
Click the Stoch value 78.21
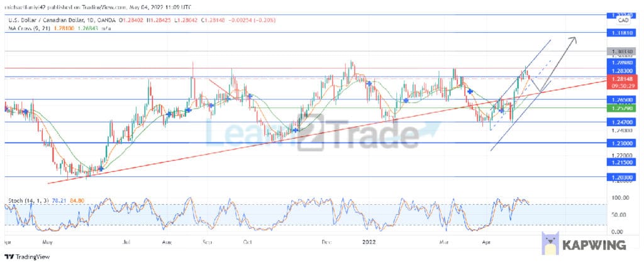58,200
